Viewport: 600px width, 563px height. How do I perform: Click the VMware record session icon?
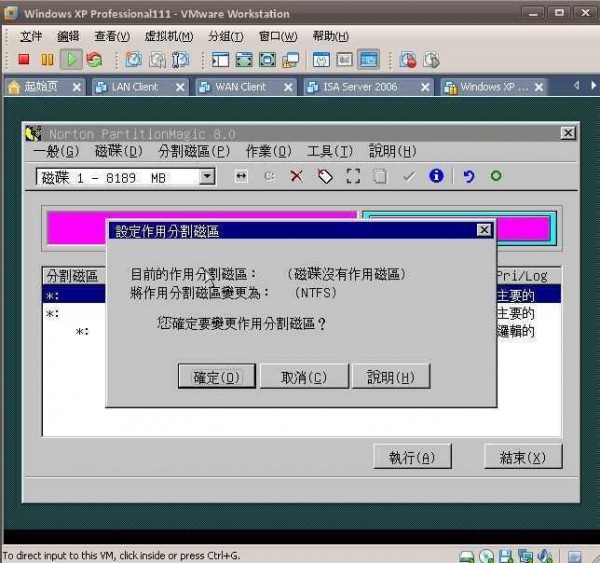coord(408,60)
